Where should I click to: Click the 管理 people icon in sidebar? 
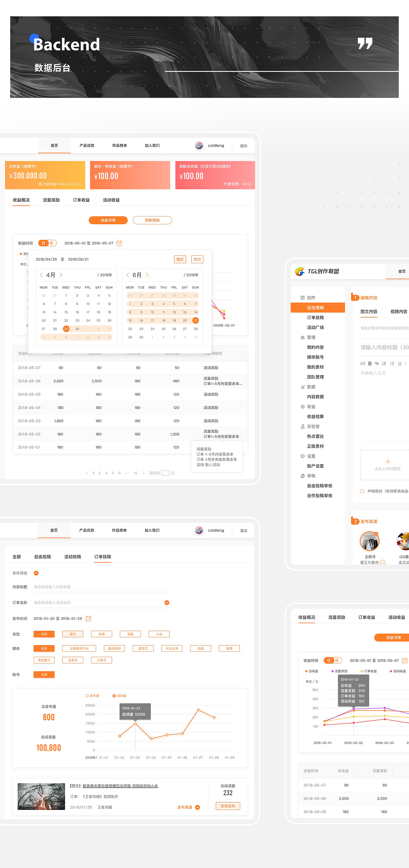tap(303, 337)
